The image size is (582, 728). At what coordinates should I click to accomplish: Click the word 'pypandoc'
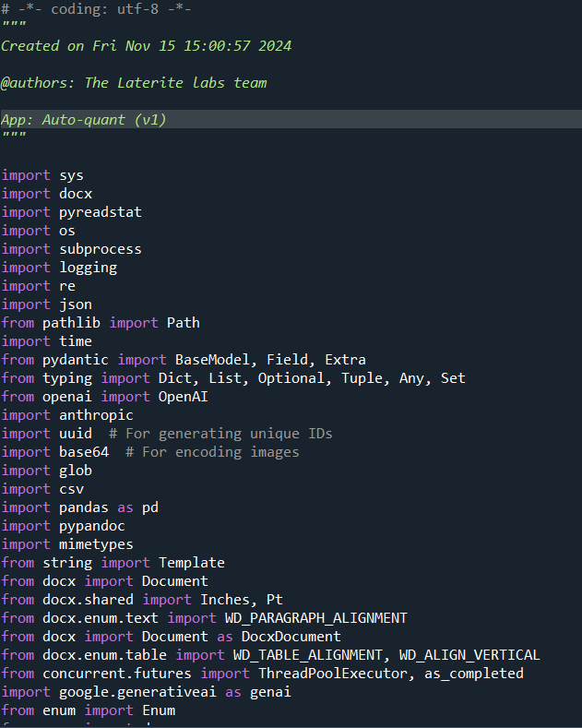92,526
